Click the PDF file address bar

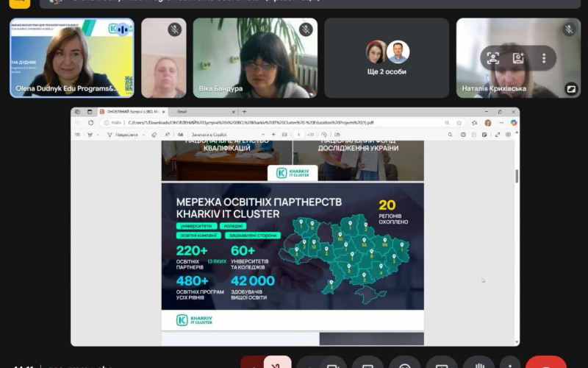coord(283,123)
